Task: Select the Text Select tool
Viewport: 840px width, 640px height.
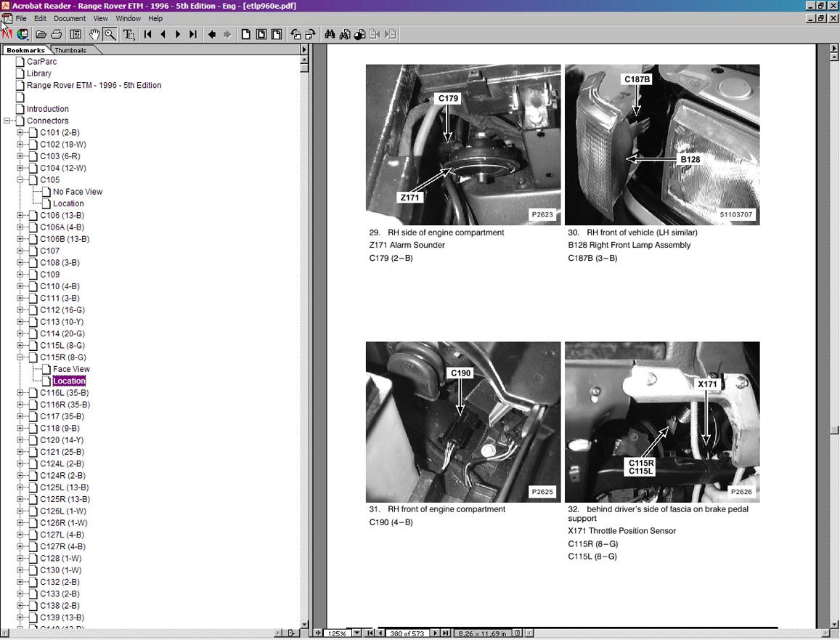Action: pyautogui.click(x=129, y=34)
